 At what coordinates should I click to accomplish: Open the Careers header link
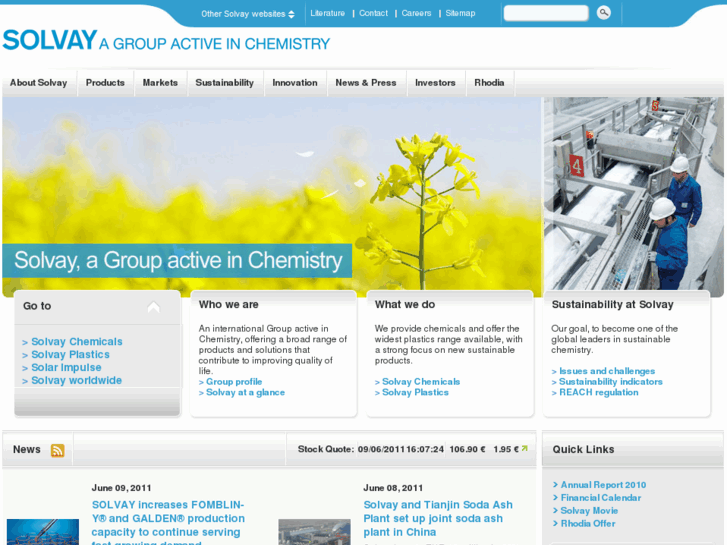(416, 13)
